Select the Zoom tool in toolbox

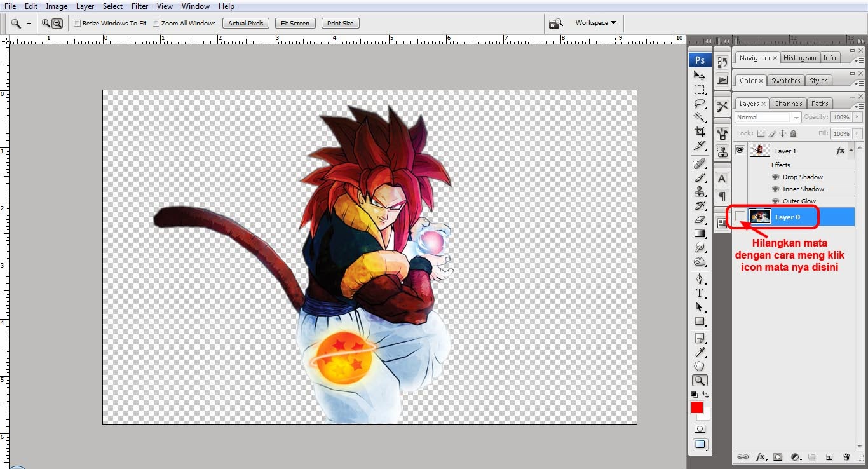[x=700, y=381]
